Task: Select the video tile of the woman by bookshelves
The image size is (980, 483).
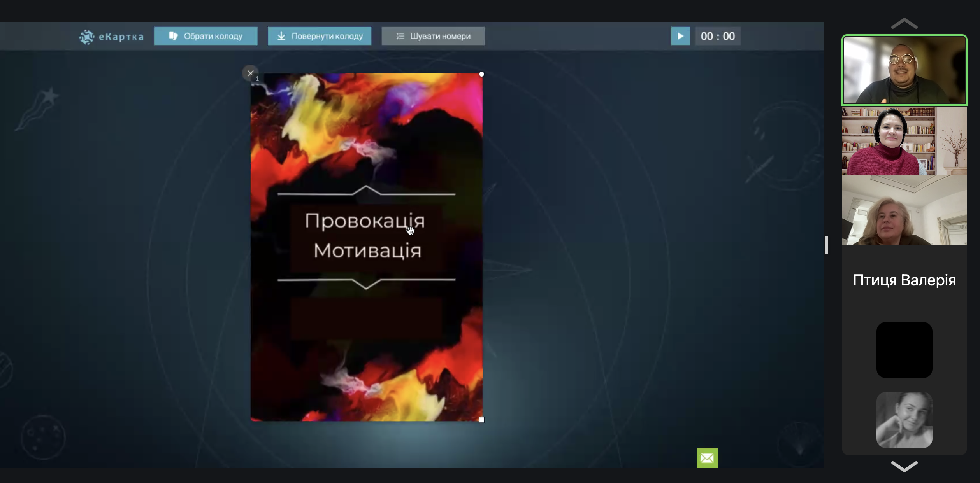Action: click(x=904, y=141)
